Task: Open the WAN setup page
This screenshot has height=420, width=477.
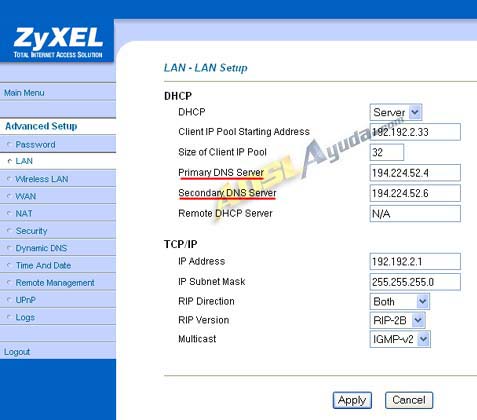Action: (26, 196)
